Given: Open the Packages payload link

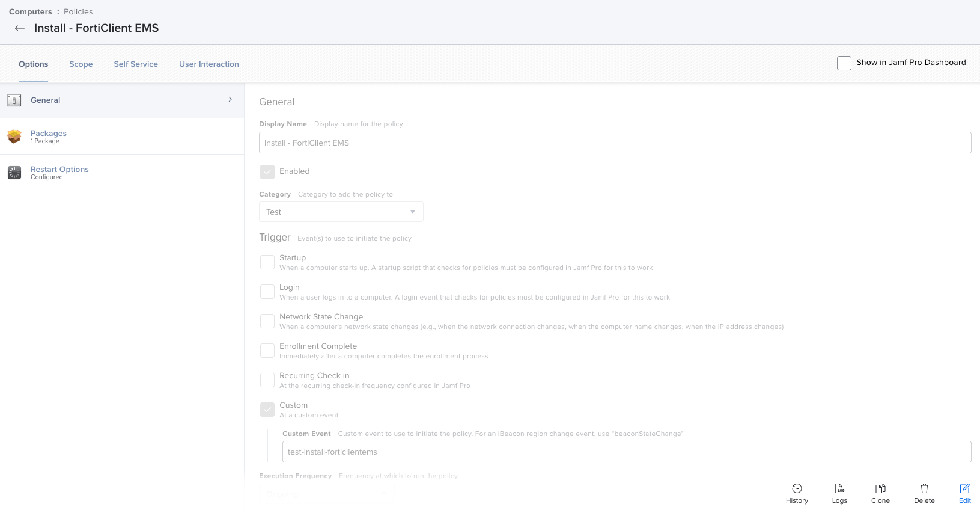Looking at the screenshot, I should 49,134.
